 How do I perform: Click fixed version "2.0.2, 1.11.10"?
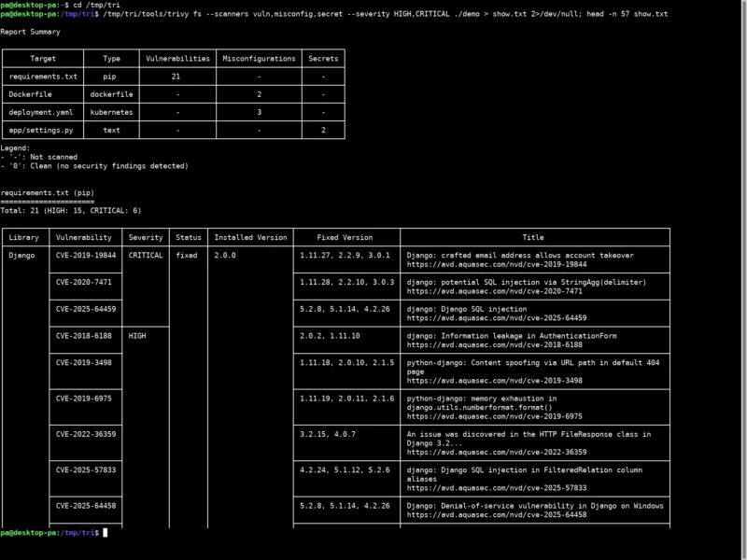pos(330,336)
